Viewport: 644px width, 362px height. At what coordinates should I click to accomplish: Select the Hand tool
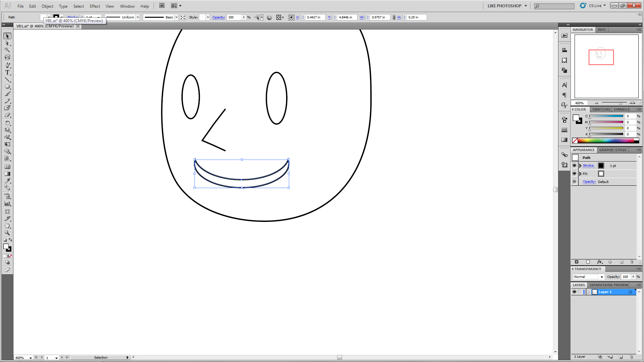(x=7, y=226)
